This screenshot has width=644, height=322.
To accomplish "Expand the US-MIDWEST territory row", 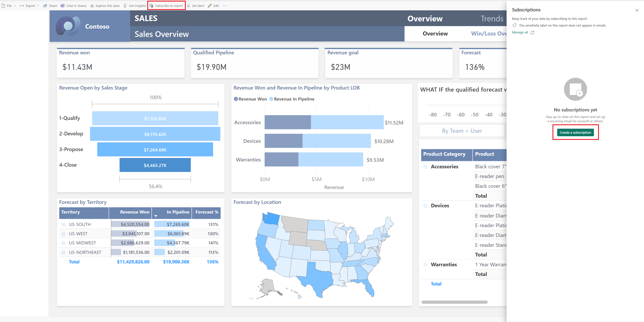I will tap(64, 243).
